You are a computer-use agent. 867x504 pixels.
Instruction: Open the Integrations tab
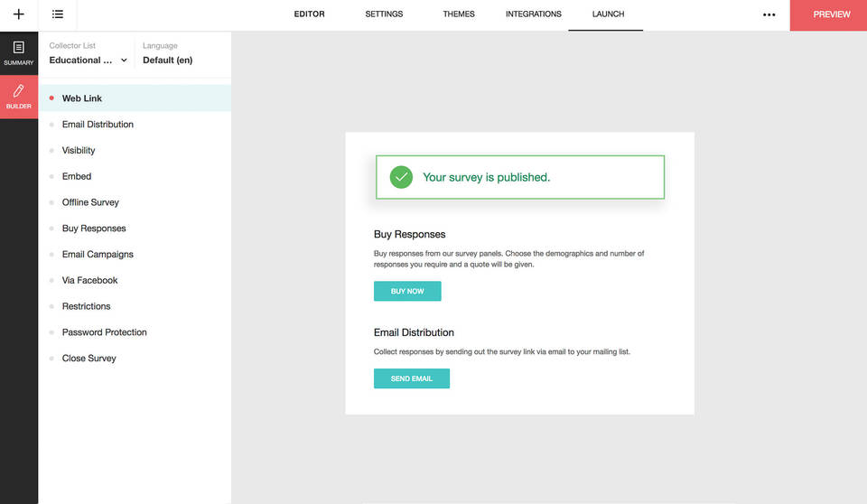pyautogui.click(x=533, y=14)
